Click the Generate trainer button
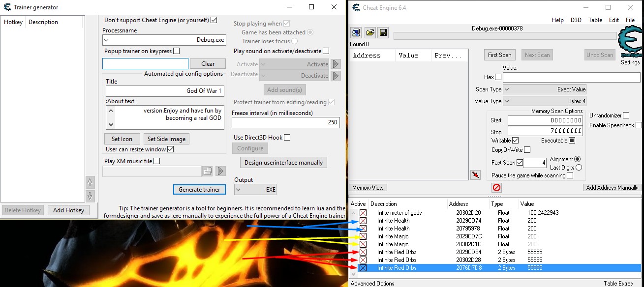644x287 pixels. [199, 190]
